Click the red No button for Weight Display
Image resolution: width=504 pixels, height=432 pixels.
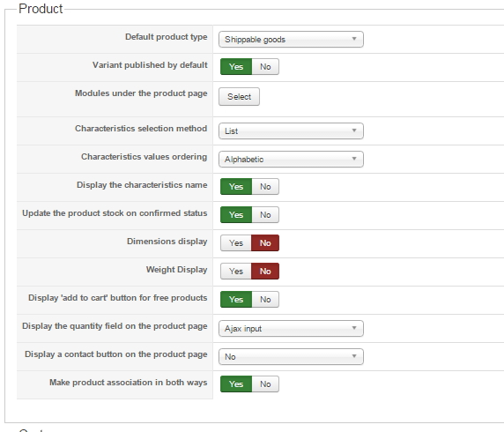click(x=265, y=272)
